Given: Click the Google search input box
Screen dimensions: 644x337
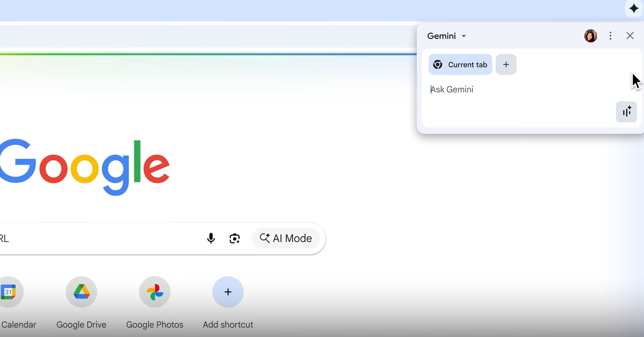Looking at the screenshot, I should [x=101, y=238].
